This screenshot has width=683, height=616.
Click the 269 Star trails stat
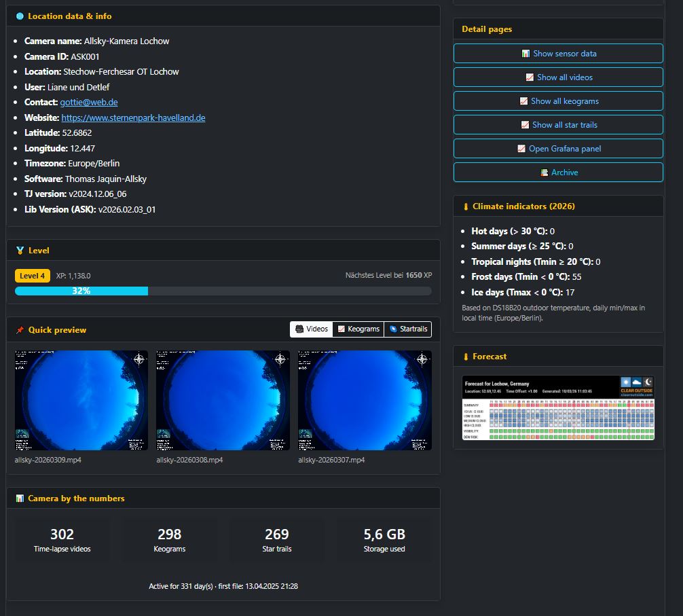click(x=277, y=540)
